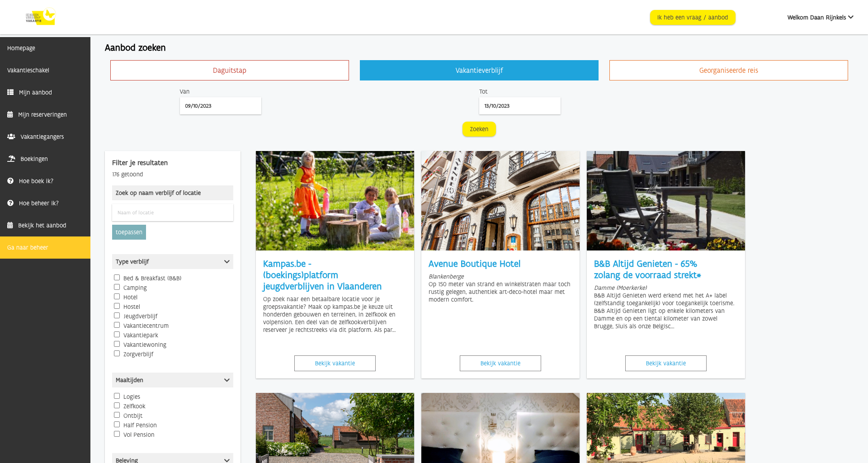Viewport: 868px width, 463px height.
Task: Click the beach umbrella icon beside Boekingen
Action: click(x=11, y=159)
